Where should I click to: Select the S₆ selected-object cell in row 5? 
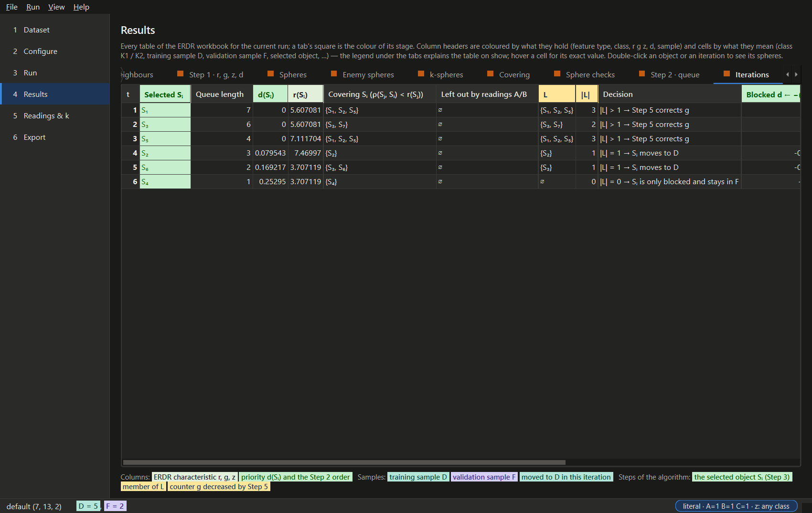[x=165, y=168]
